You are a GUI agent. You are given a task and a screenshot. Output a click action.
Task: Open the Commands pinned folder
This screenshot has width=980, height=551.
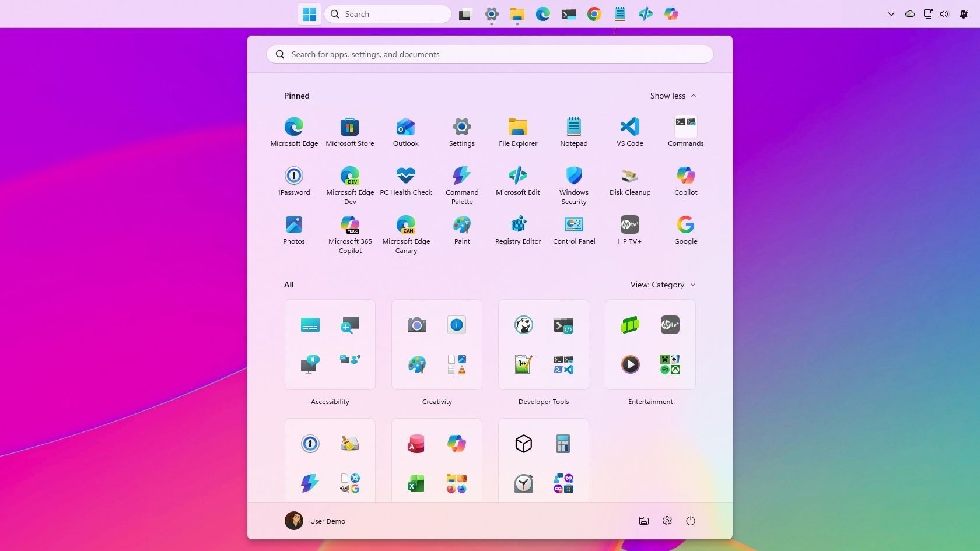[686, 132]
